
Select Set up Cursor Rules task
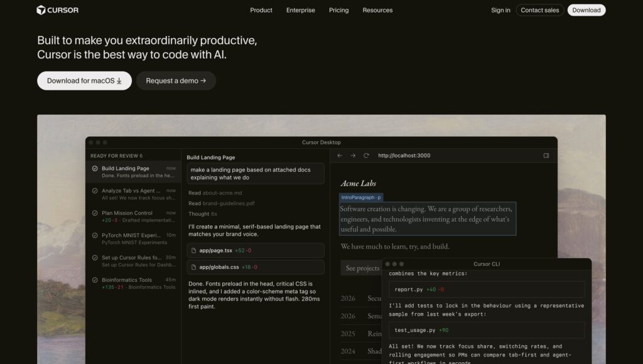[134, 261]
